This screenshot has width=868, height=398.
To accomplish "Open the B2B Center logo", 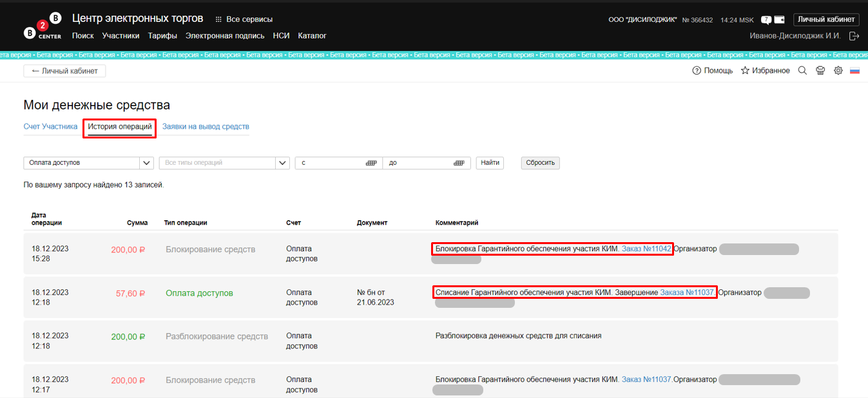I will point(43,26).
